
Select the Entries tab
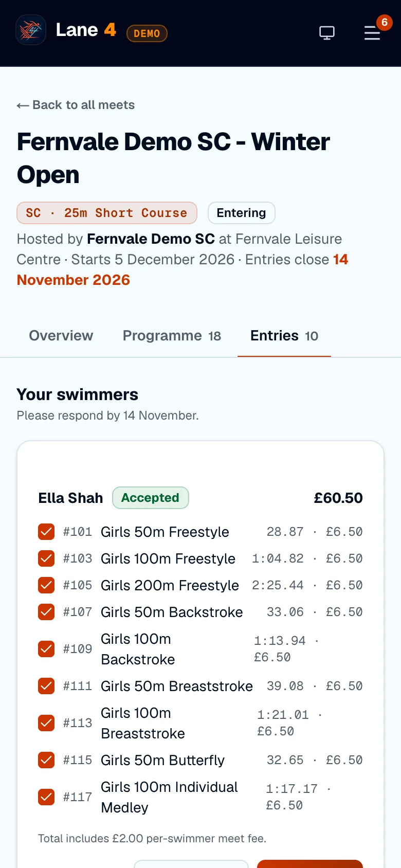(x=284, y=336)
